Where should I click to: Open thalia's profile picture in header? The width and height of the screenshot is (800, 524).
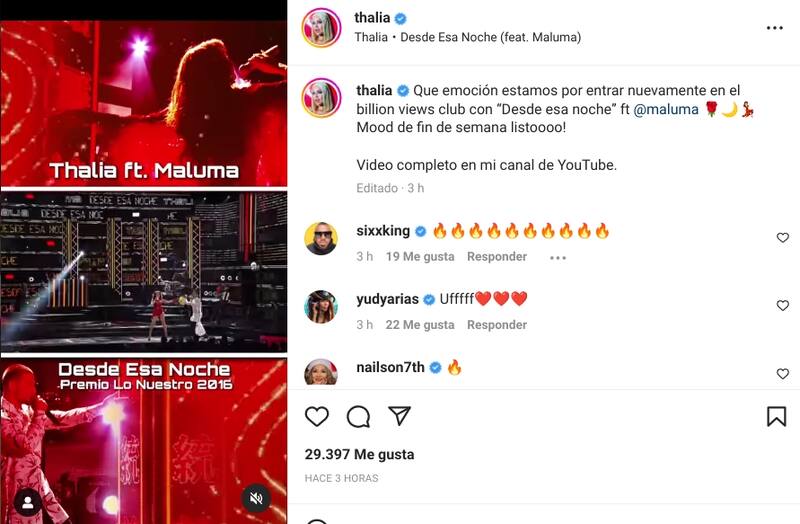(x=321, y=28)
